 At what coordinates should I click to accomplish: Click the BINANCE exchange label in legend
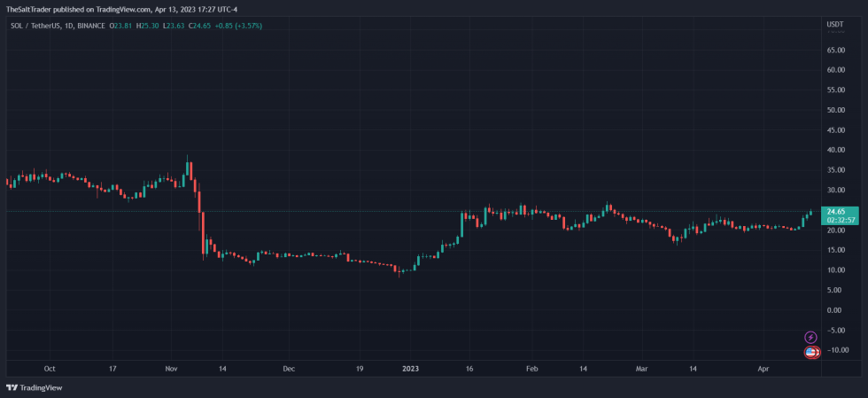tap(90, 26)
